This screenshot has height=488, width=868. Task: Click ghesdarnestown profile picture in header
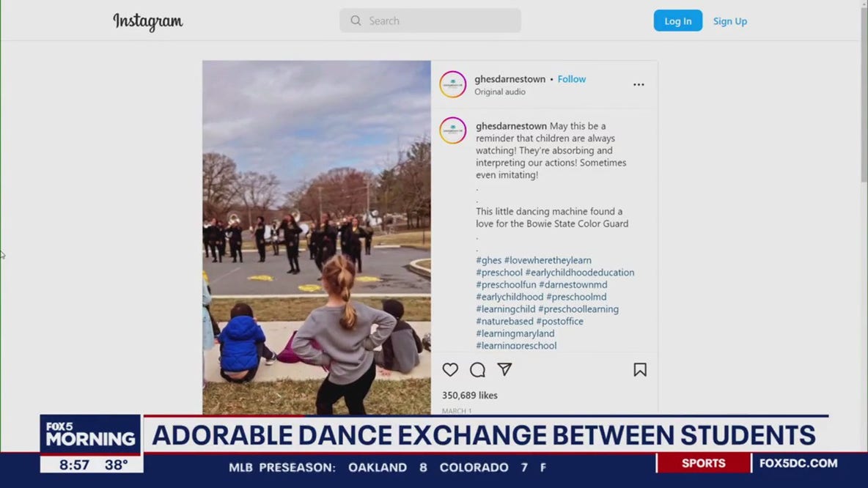pos(452,84)
